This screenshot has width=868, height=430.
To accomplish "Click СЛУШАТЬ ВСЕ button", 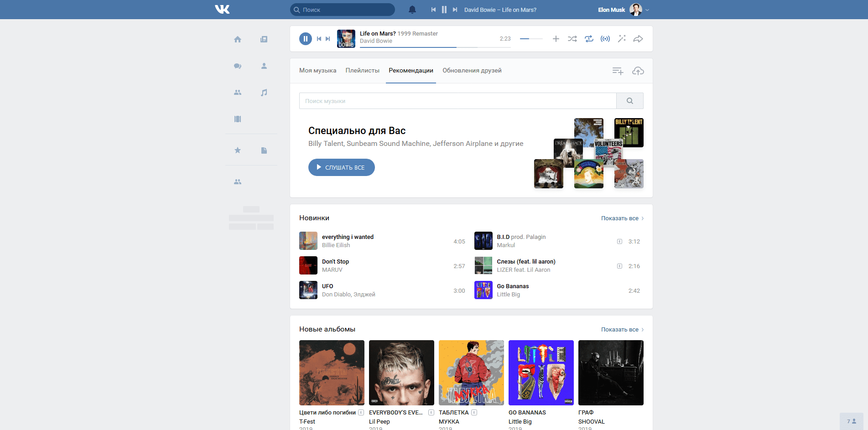I will [x=342, y=167].
